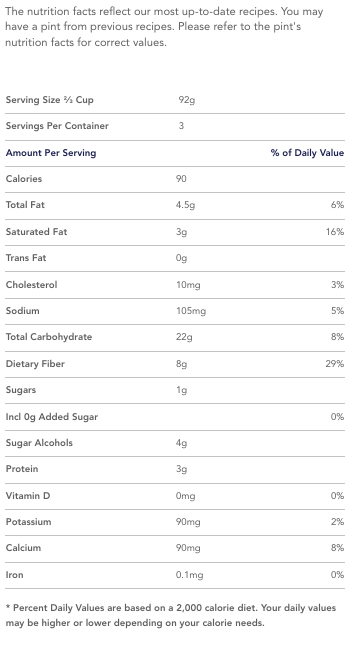
Task: Click the Sodium 105mg amount
Action: click(x=191, y=311)
